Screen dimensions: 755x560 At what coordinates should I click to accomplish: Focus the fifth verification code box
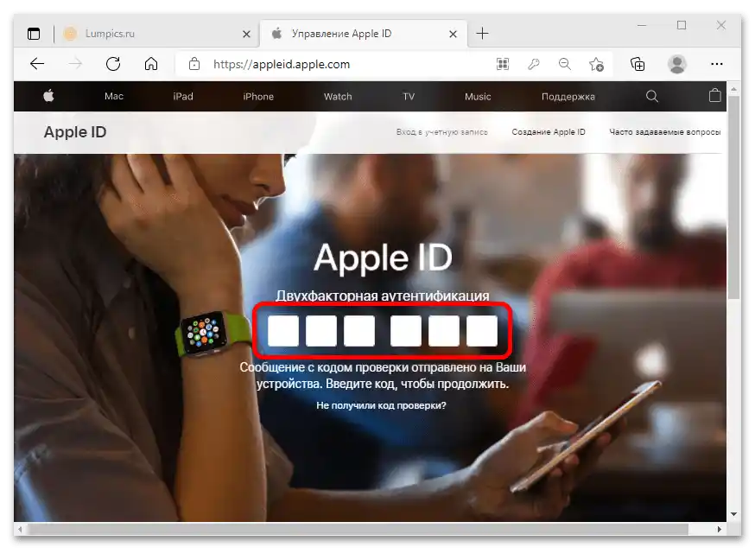(x=443, y=331)
